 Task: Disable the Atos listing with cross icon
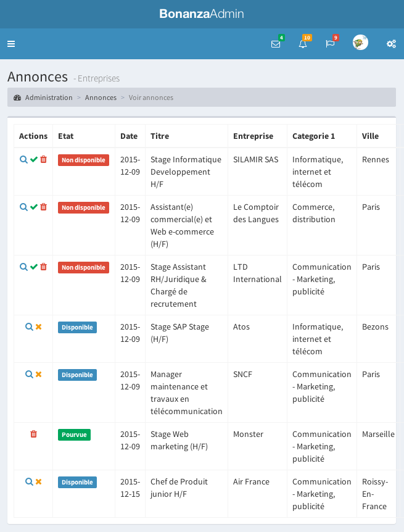tap(38, 326)
